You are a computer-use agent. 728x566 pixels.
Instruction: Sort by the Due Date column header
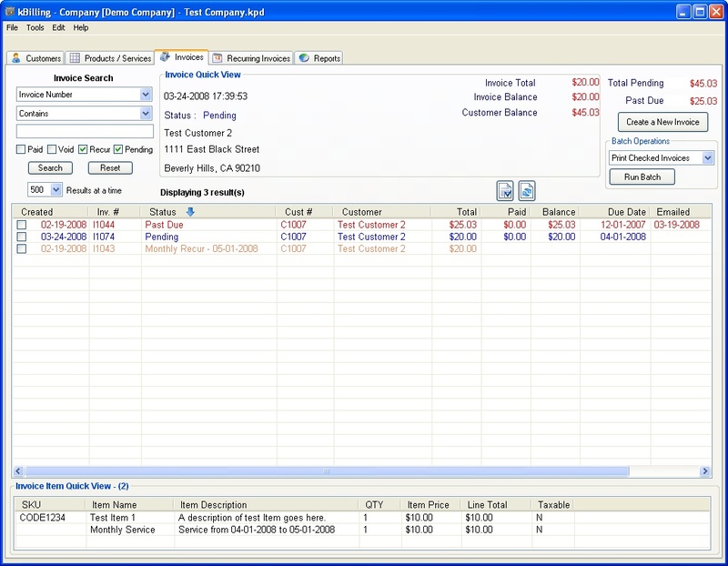click(x=615, y=212)
